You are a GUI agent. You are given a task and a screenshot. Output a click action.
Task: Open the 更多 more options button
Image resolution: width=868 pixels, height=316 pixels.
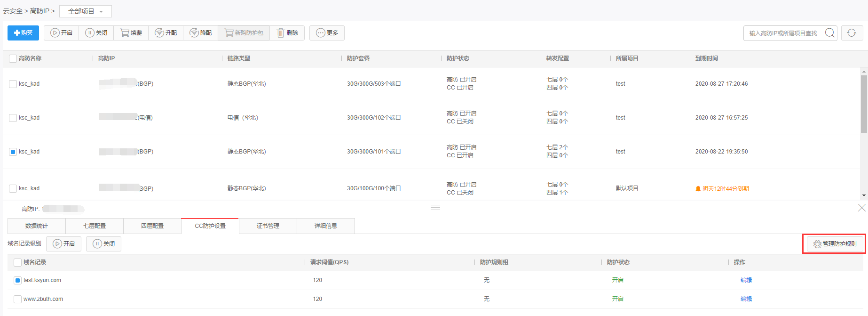327,33
